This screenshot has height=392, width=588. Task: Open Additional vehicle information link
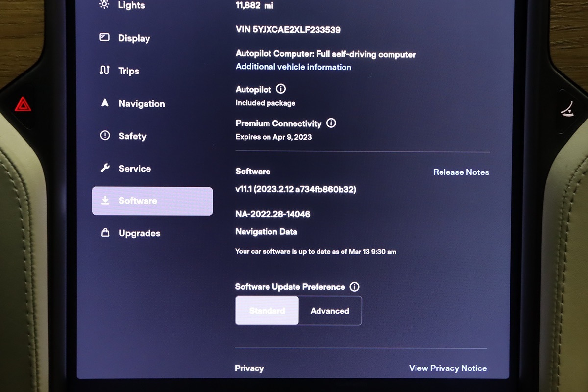pyautogui.click(x=293, y=67)
